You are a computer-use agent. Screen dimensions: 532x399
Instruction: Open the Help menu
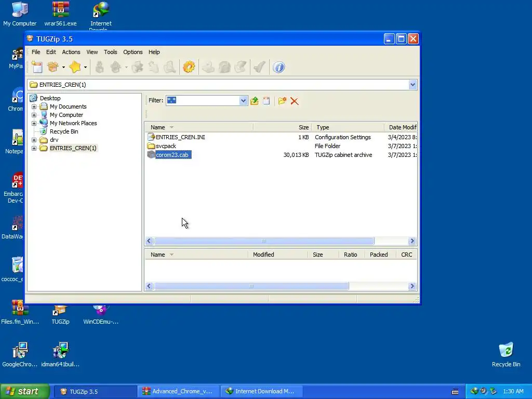[154, 52]
